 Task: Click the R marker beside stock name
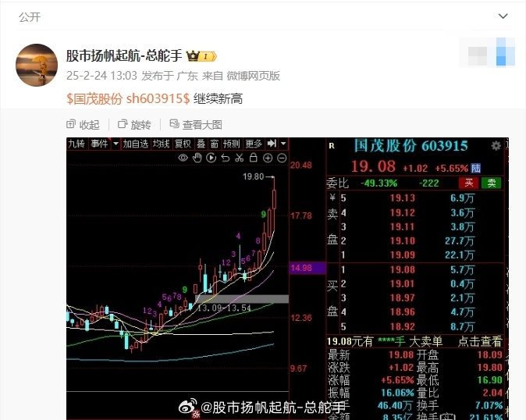click(x=332, y=145)
